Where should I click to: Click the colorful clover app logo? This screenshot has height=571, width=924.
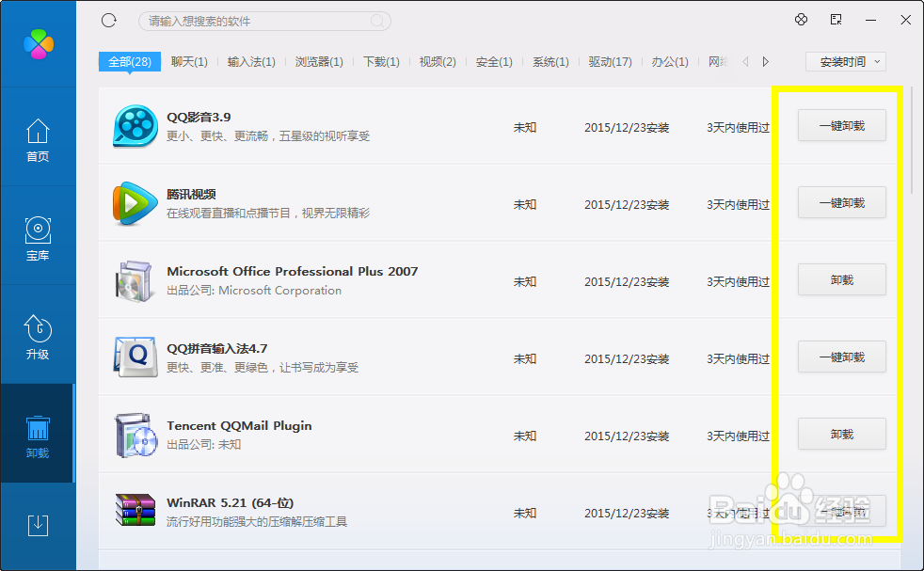click(x=39, y=44)
